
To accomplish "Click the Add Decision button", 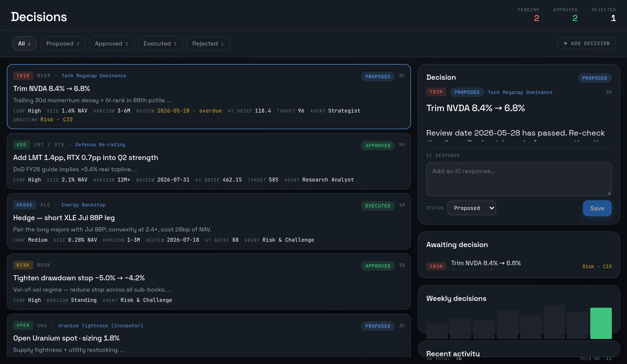I will click(586, 43).
